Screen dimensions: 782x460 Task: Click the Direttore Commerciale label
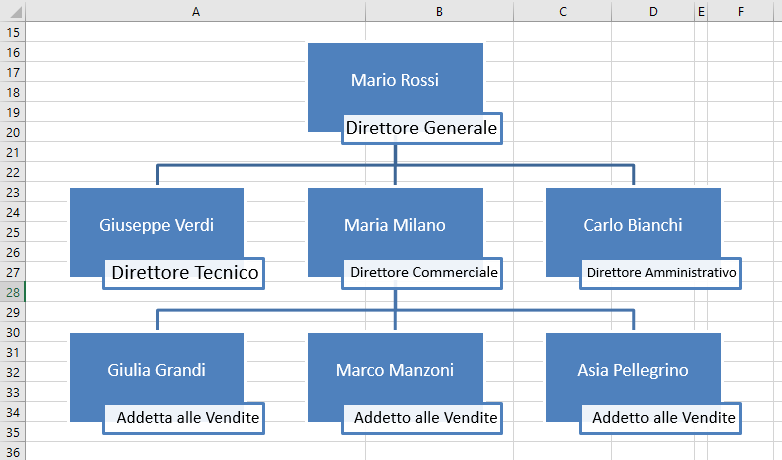(421, 273)
